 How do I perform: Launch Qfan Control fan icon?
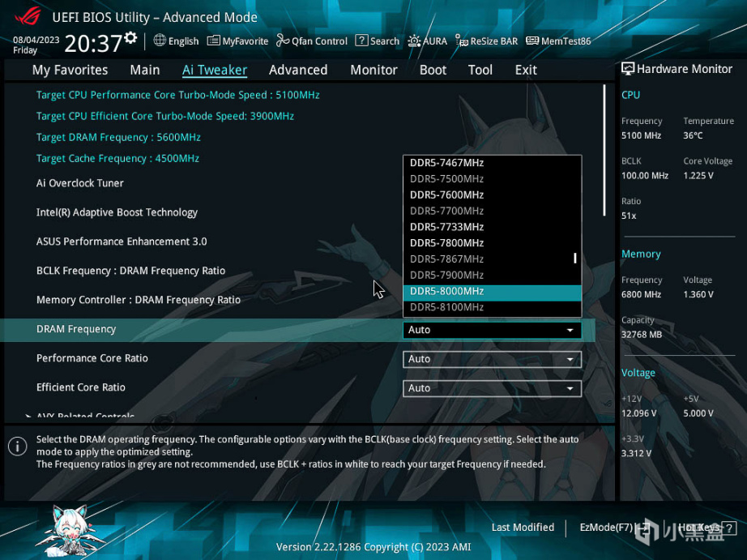click(x=283, y=41)
